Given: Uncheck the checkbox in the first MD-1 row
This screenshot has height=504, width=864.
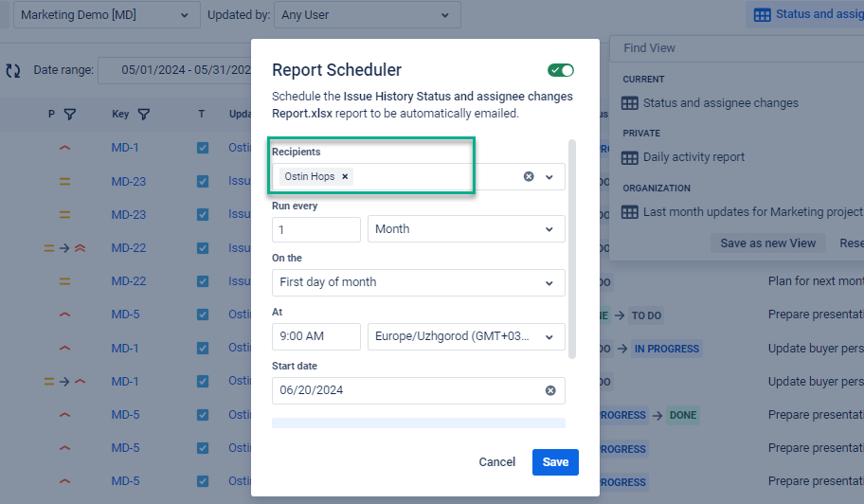Looking at the screenshot, I should click(203, 148).
